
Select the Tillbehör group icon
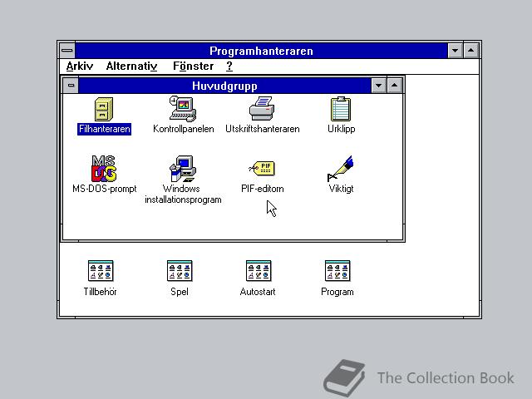pos(101,271)
